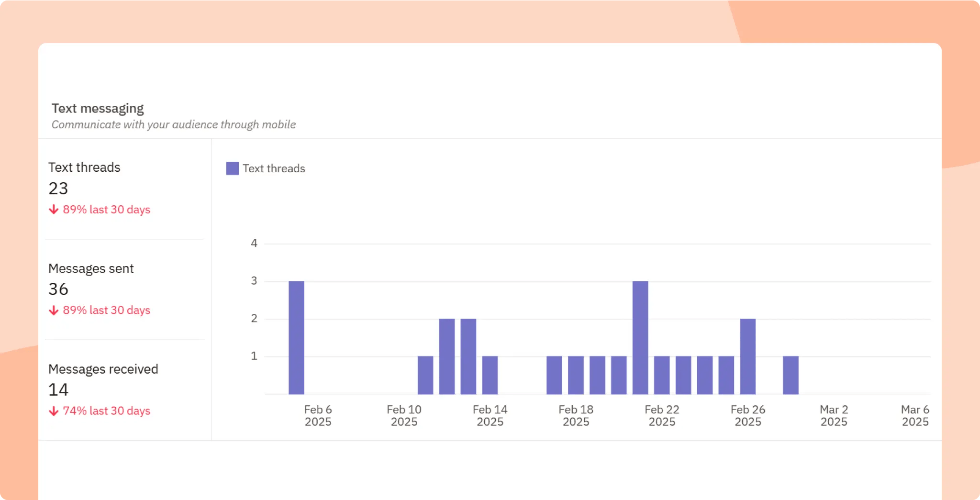The width and height of the screenshot is (980, 500).
Task: Select the tallest bar near Feb 22
Action: click(x=641, y=335)
